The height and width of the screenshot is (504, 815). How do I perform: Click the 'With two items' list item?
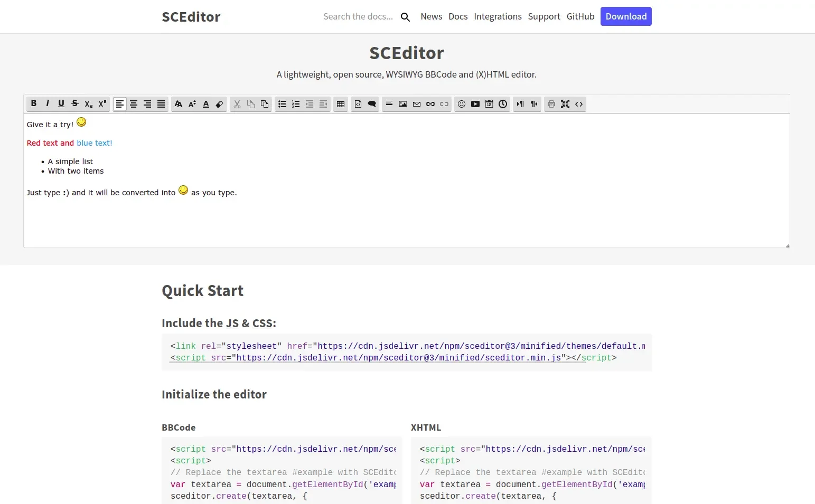76,171
